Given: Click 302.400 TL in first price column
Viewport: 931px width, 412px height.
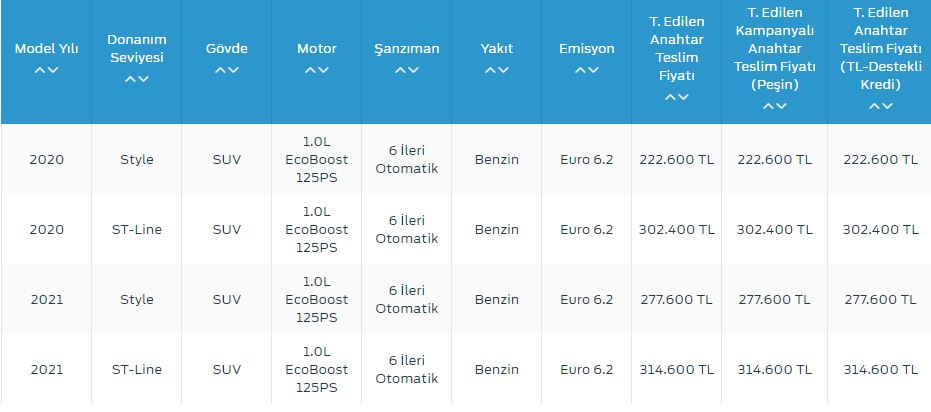Looking at the screenshot, I should pos(677,229).
